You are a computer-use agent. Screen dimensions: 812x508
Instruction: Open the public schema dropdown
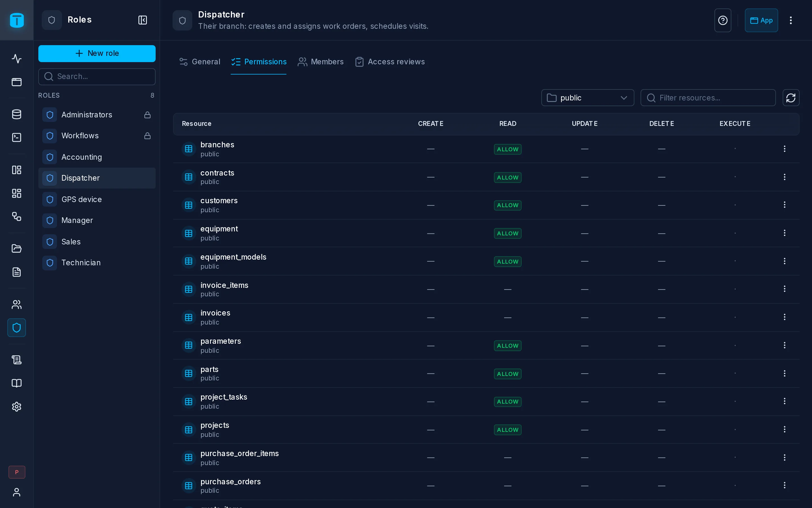pyautogui.click(x=588, y=98)
